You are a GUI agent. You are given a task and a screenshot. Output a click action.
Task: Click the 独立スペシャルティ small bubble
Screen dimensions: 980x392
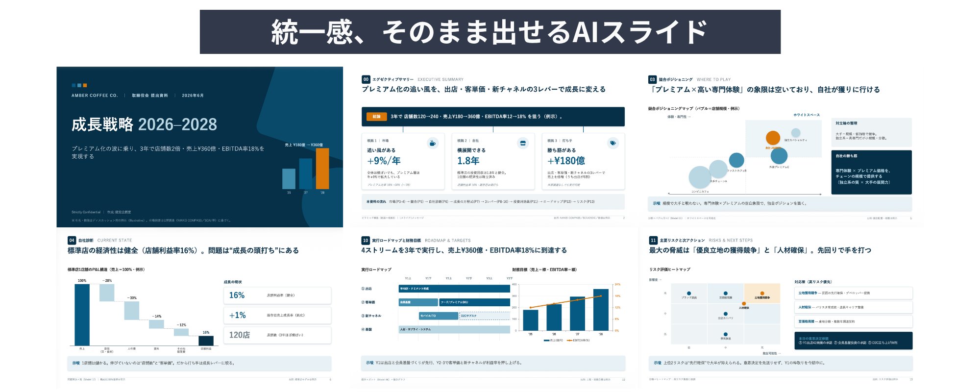(796, 133)
